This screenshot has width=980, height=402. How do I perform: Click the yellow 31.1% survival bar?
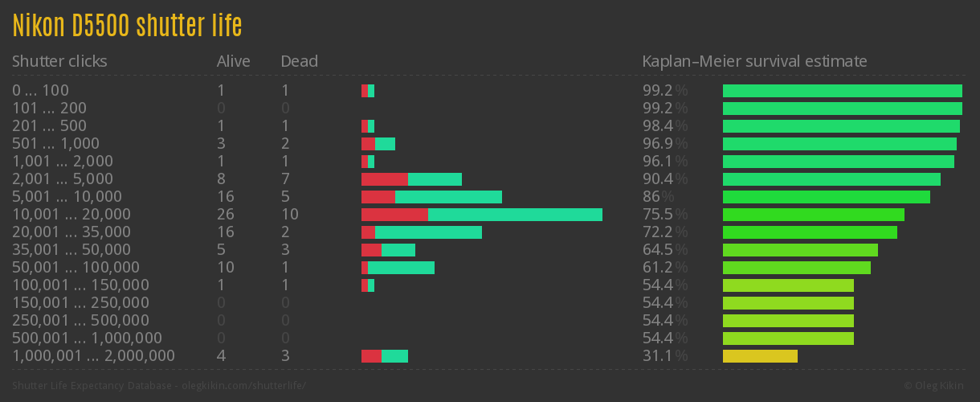(x=760, y=356)
